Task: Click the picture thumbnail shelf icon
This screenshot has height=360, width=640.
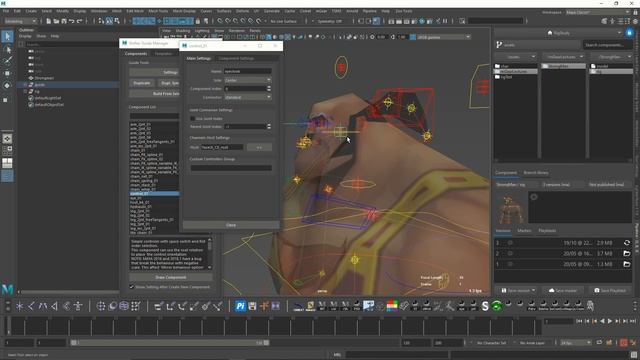Action: [x=369, y=306]
